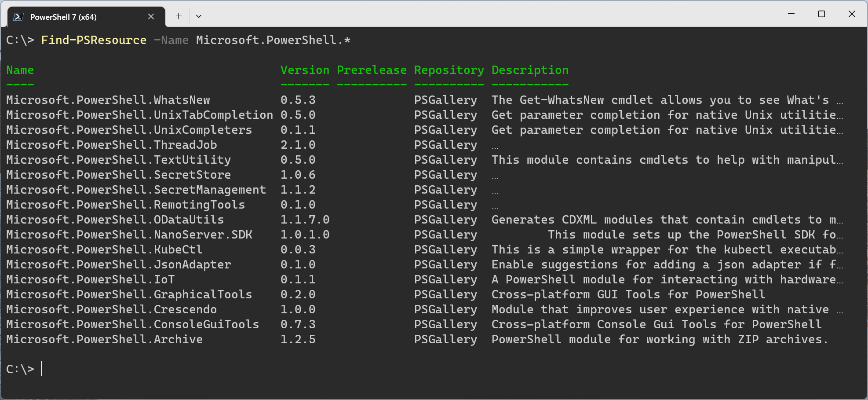Click the Repository column header
868x400 pixels.
pos(449,70)
